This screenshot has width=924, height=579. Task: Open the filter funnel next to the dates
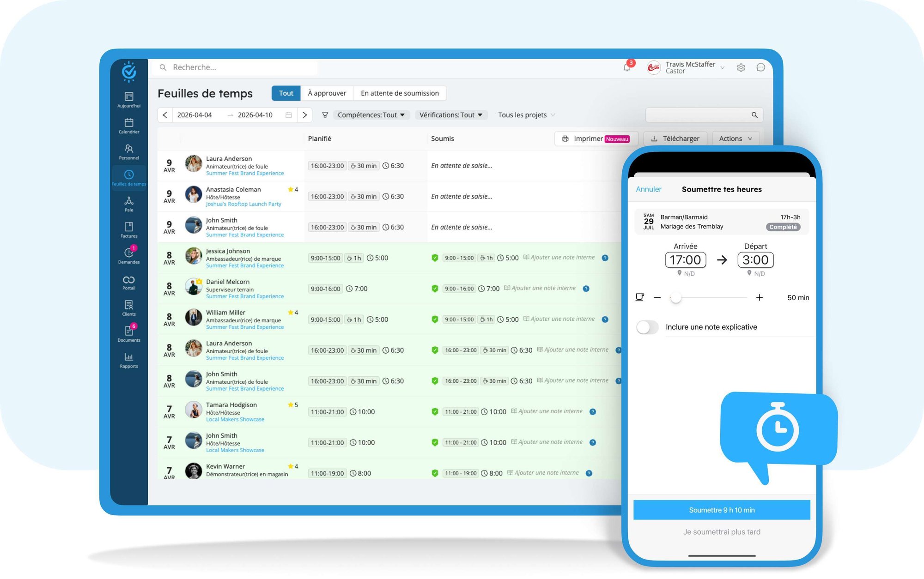[326, 115]
